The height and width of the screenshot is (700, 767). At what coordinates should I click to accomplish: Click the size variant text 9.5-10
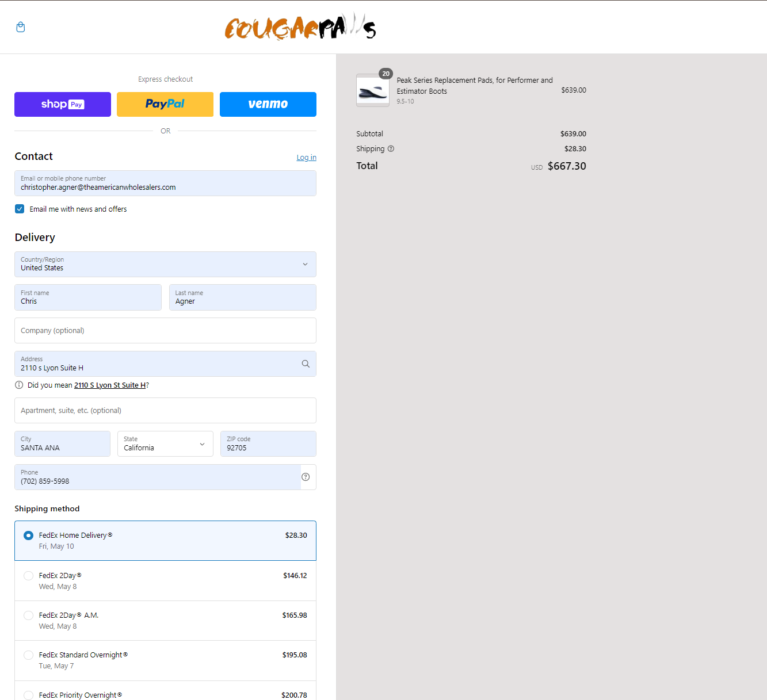click(x=405, y=101)
